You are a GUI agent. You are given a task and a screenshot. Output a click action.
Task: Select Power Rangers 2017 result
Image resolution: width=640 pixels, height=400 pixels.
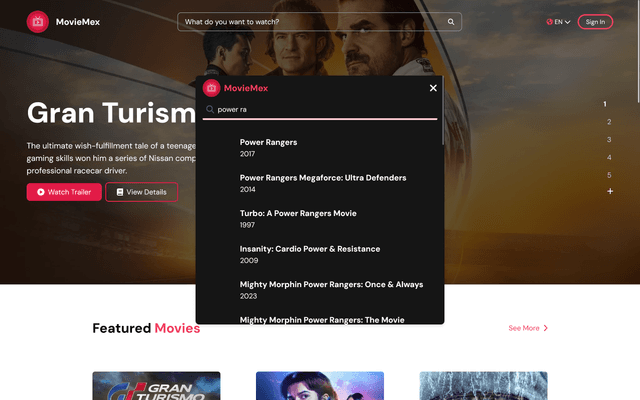pyautogui.click(x=320, y=148)
